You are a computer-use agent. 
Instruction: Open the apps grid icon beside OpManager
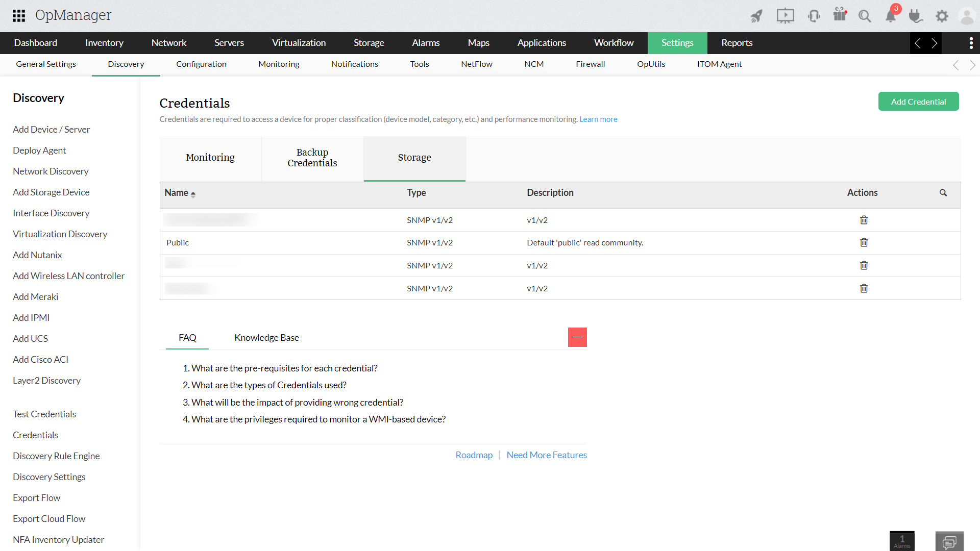pos(19,16)
